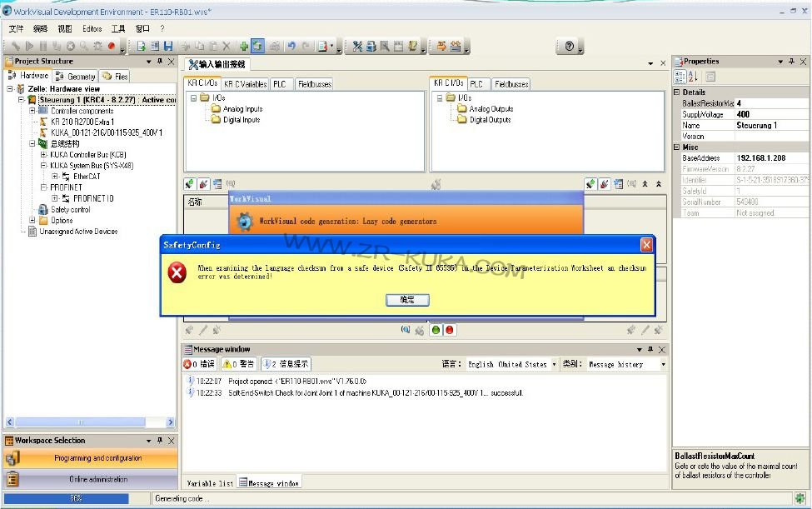The height and width of the screenshot is (509, 812).
Task: Select Safety control in project tree
Action: click(70, 210)
